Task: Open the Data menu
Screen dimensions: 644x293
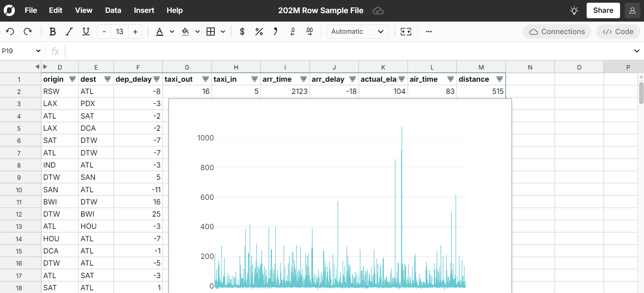Action: point(113,10)
